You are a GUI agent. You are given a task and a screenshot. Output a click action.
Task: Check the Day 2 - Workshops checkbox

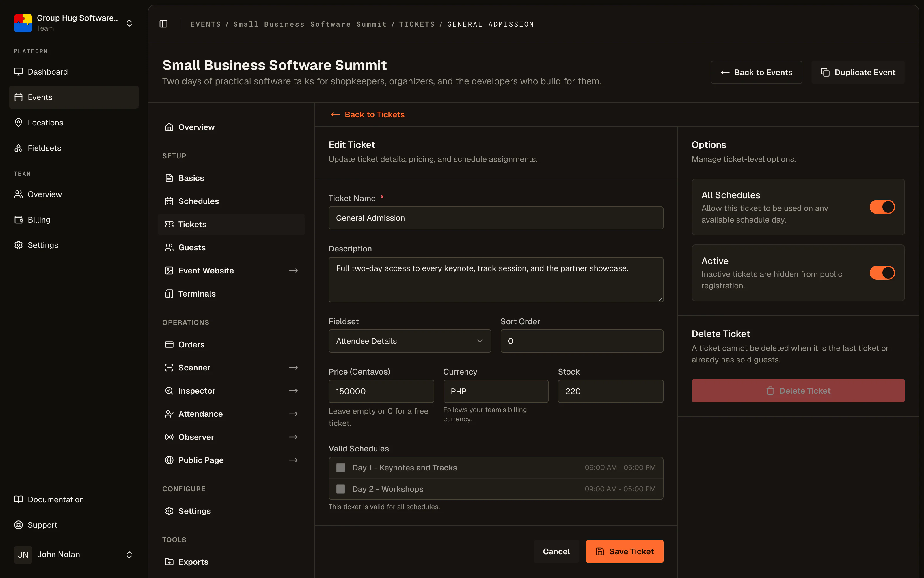tap(341, 489)
